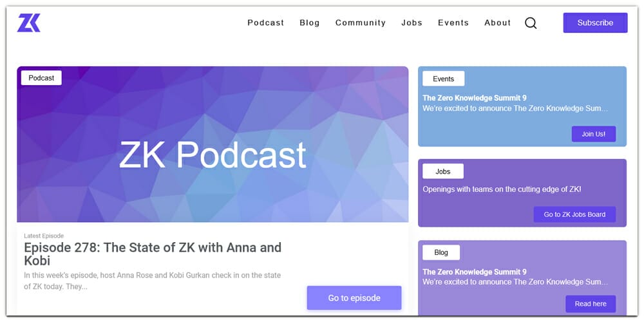Select Community in the navigation bar
The image size is (644, 322).
tap(360, 23)
